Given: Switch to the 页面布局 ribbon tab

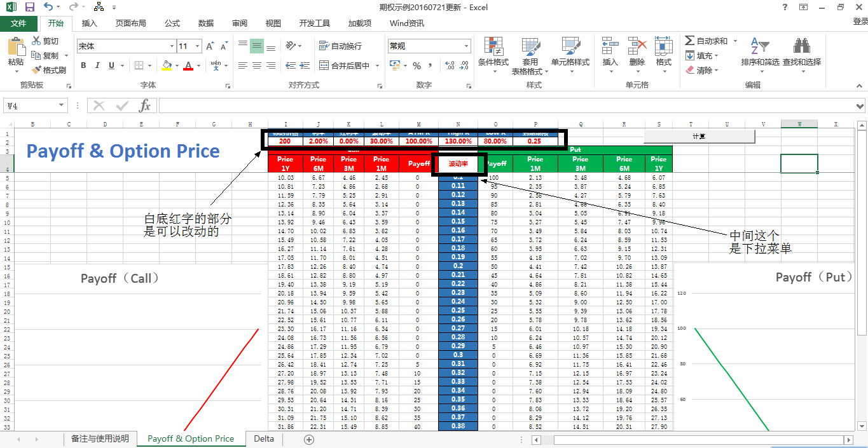Looking at the screenshot, I should click(x=131, y=24).
